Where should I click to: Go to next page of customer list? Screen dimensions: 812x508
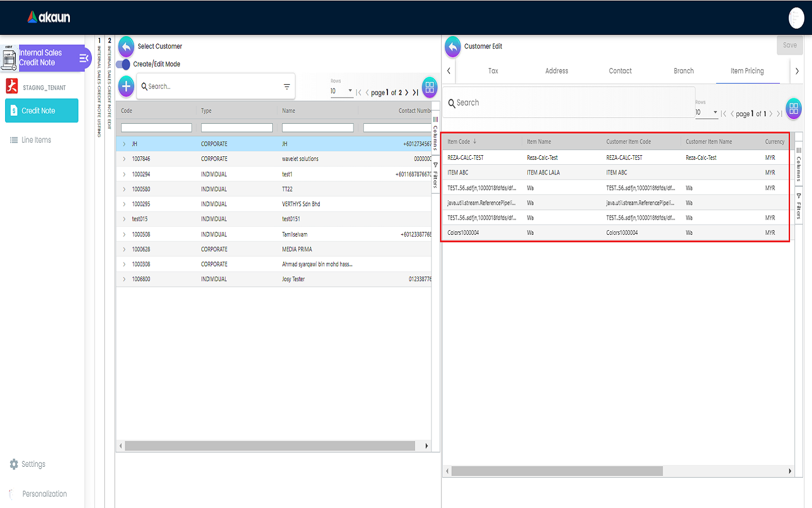coord(407,93)
